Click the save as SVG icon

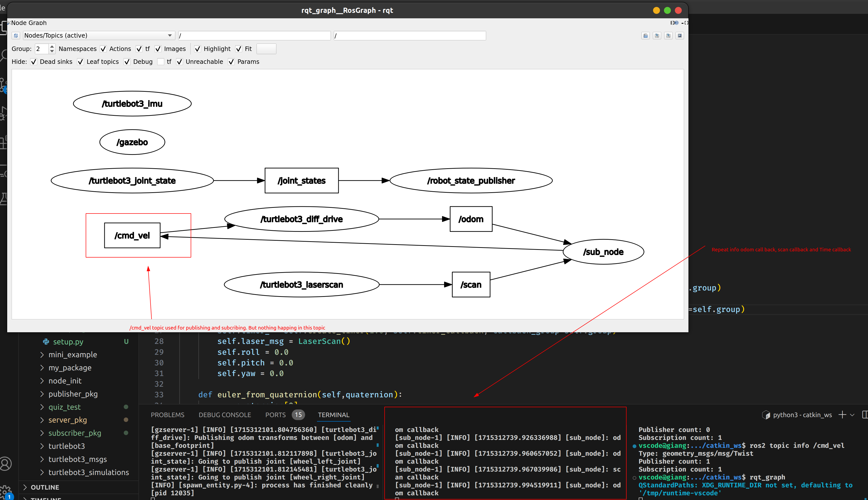point(668,35)
